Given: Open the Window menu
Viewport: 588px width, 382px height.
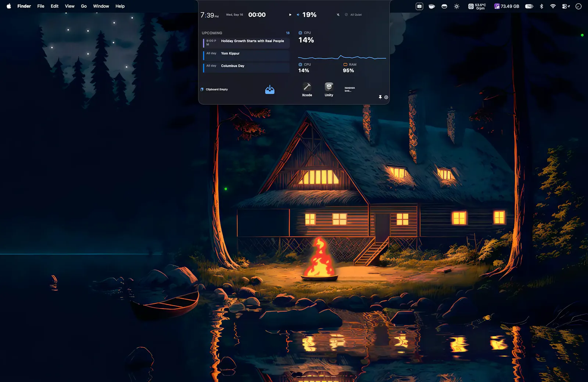Looking at the screenshot, I should 101,6.
